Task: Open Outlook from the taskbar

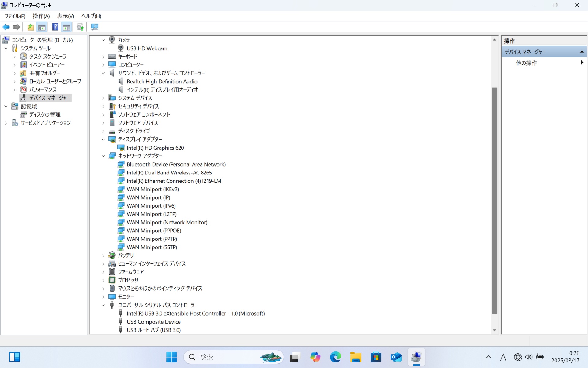Action: [x=396, y=357]
